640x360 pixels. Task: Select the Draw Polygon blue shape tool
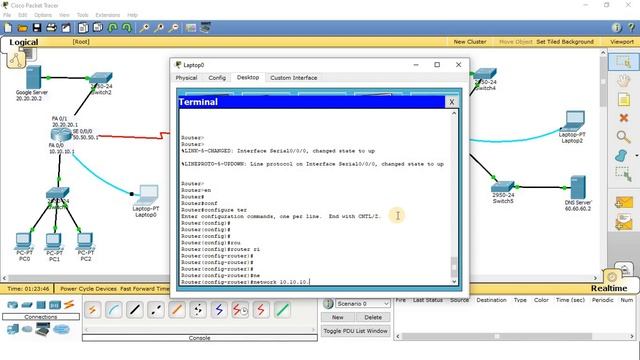pyautogui.click(x=621, y=156)
